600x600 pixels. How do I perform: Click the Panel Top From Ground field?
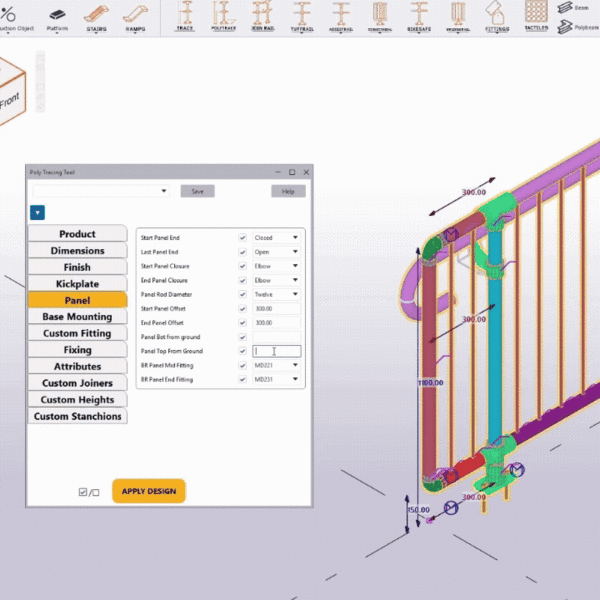[x=277, y=352]
